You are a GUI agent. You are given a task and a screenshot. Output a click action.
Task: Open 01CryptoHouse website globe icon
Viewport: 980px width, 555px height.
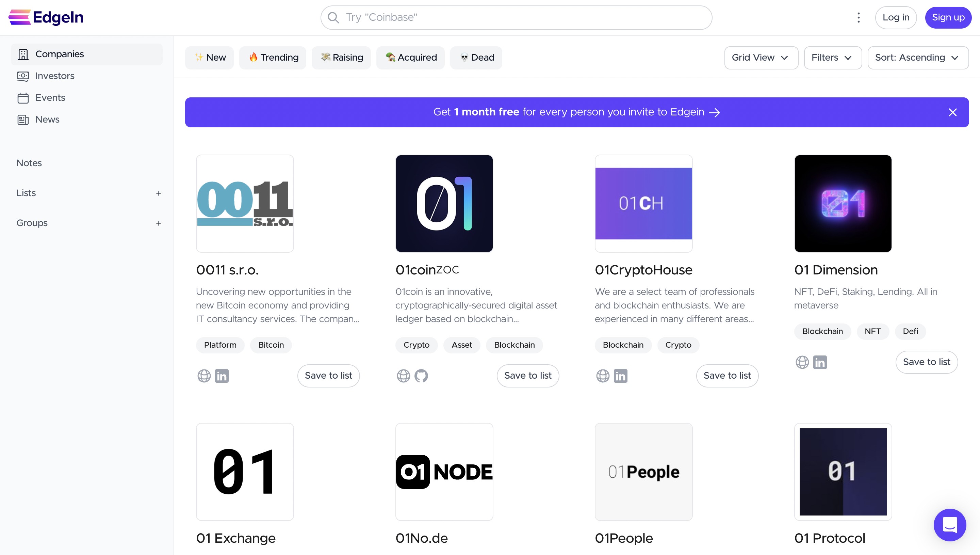[603, 376]
